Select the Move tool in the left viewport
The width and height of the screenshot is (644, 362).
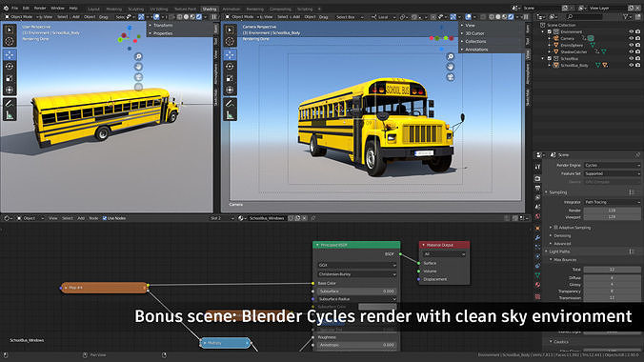(x=10, y=54)
